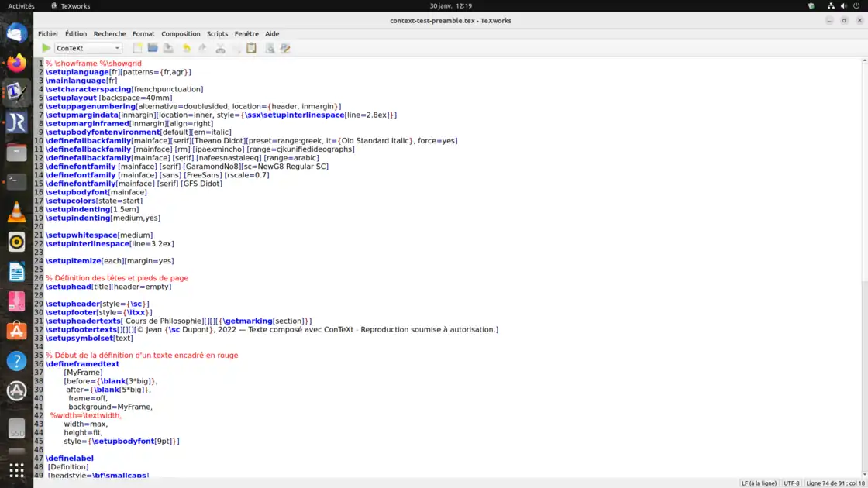
Task: Open the Composition menu
Action: point(181,34)
